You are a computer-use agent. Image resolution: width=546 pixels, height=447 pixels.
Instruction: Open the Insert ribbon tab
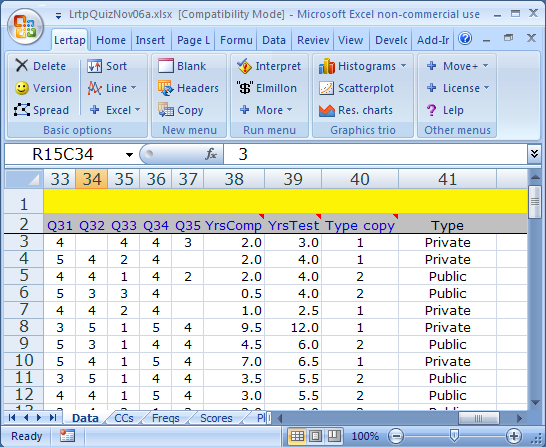pos(150,40)
